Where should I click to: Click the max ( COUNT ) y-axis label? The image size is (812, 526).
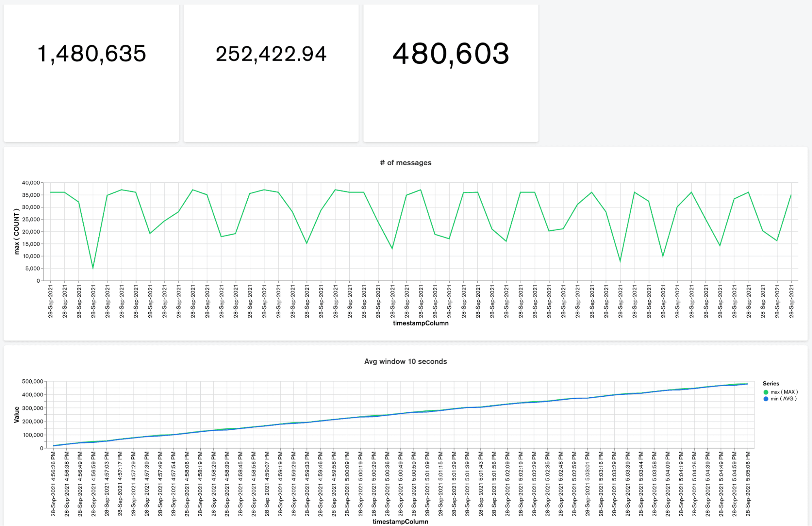(17, 232)
